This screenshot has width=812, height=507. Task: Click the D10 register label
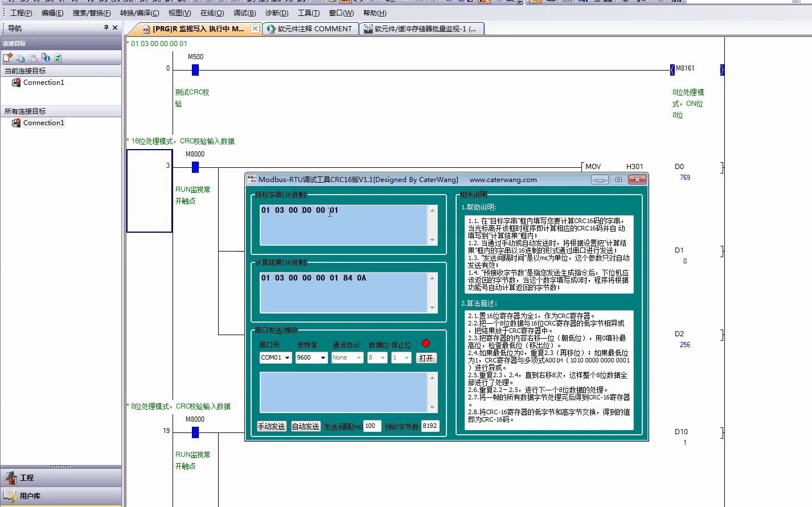(681, 432)
